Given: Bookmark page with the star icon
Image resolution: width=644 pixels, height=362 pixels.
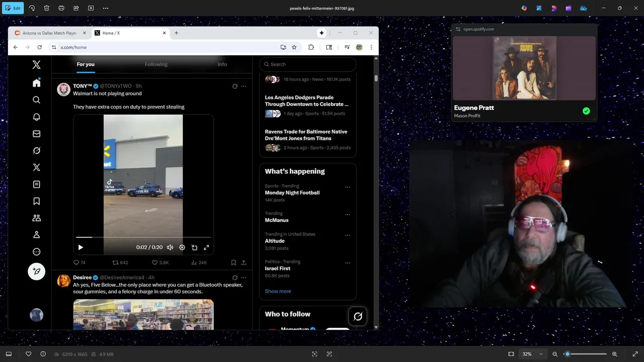Looking at the screenshot, I should (294, 47).
